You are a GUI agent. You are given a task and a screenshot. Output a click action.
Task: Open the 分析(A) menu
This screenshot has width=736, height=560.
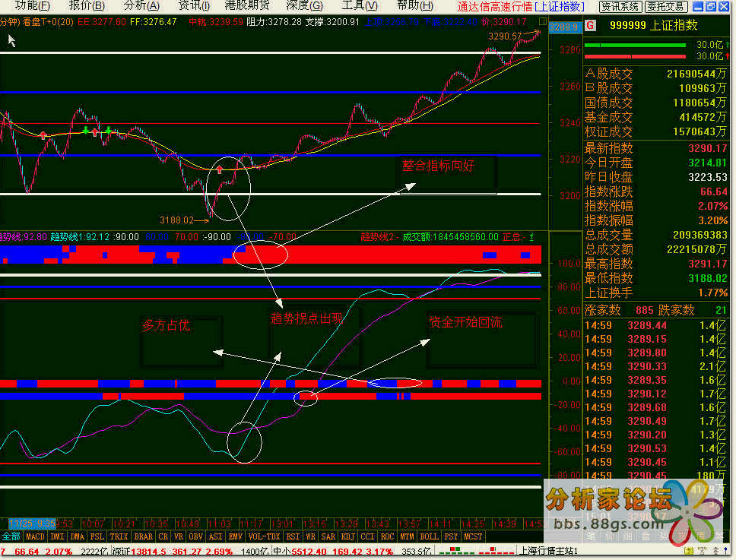point(141,5)
